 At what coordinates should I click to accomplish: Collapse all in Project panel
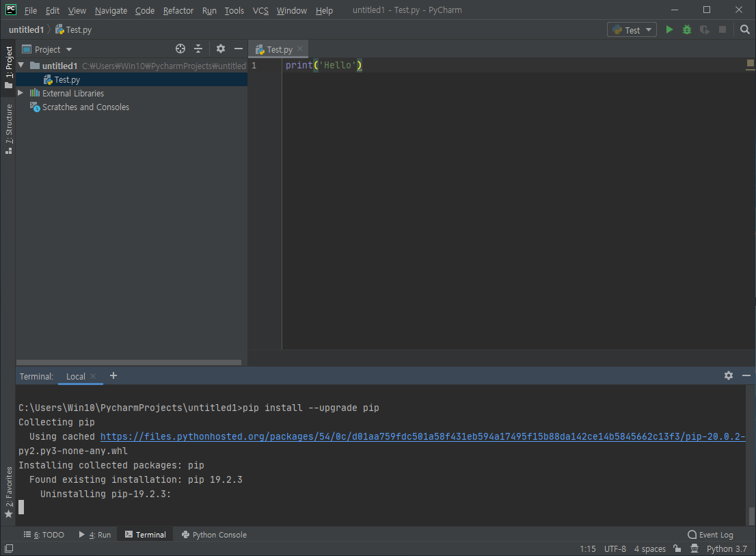pyautogui.click(x=198, y=49)
